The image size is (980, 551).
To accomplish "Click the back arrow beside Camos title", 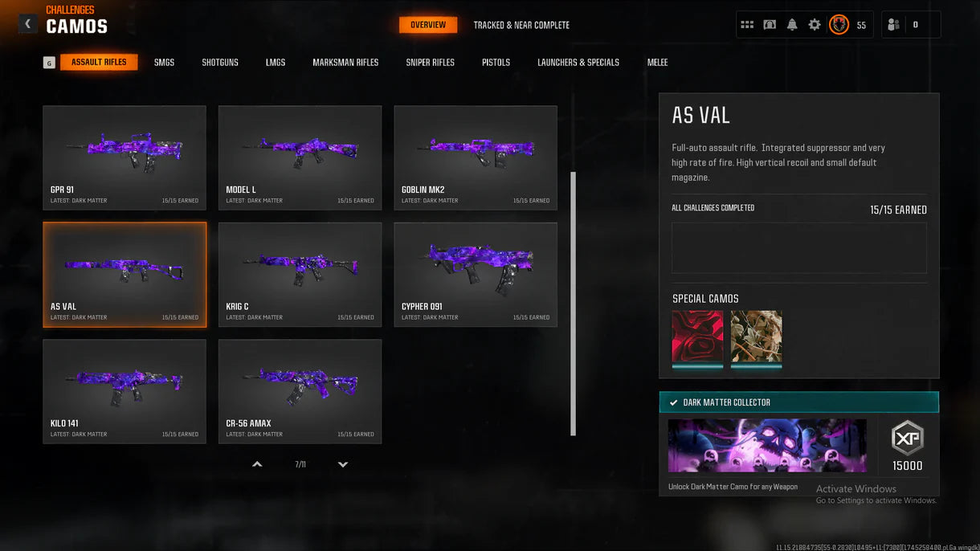I will pyautogui.click(x=28, y=24).
